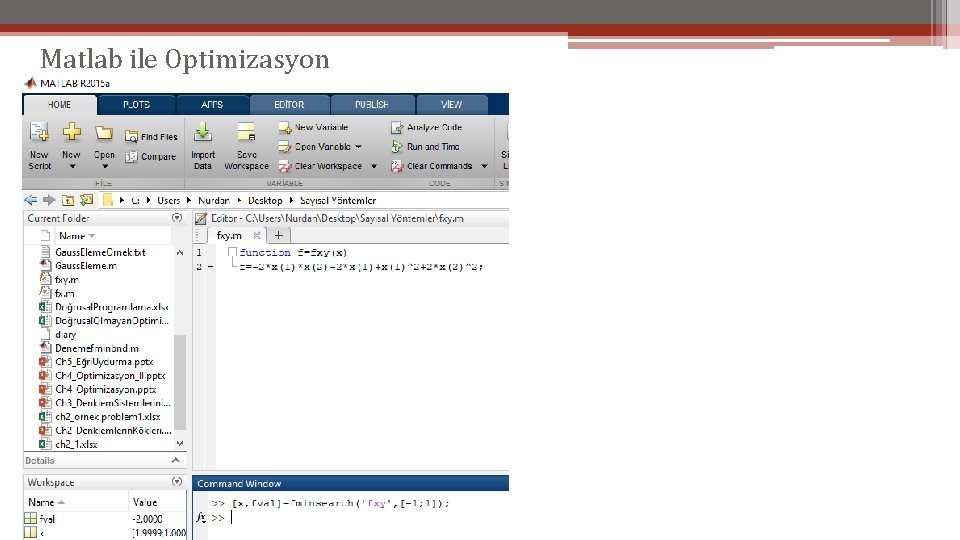Click the up one level folder icon

click(x=68, y=200)
